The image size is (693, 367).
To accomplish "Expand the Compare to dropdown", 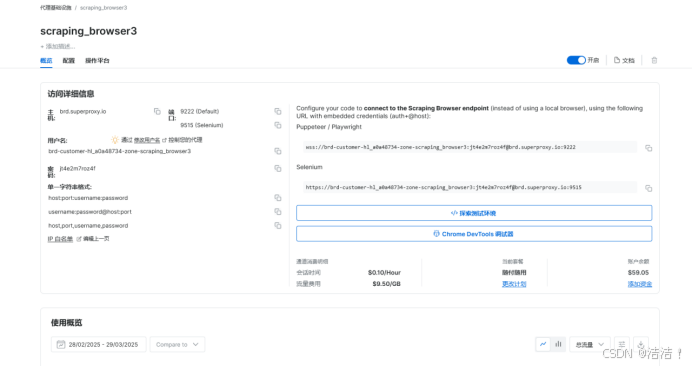I will click(x=177, y=344).
